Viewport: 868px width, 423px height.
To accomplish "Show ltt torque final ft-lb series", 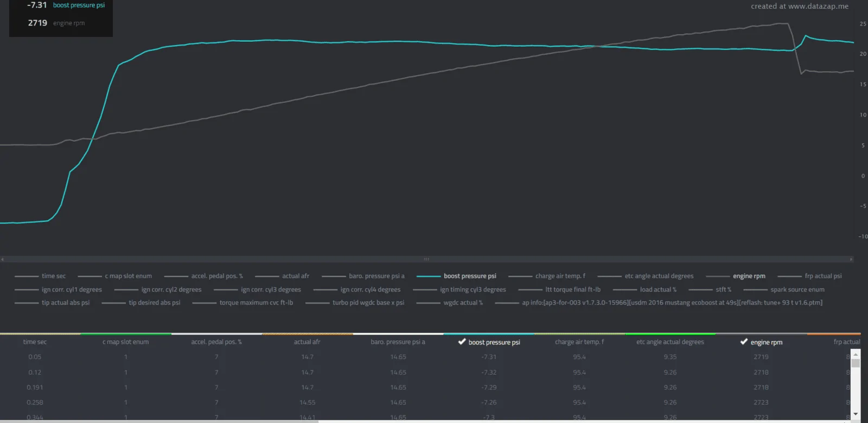I will point(559,289).
